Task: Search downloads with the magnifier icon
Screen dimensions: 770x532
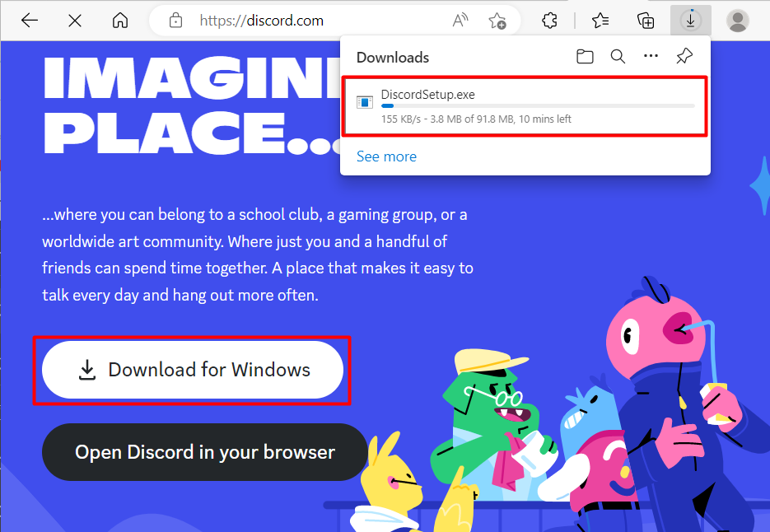Action: [618, 57]
